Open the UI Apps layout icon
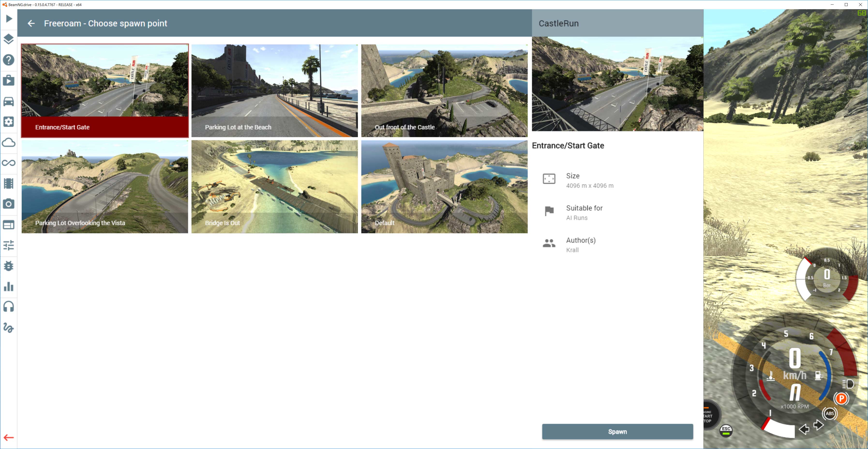 click(x=9, y=225)
